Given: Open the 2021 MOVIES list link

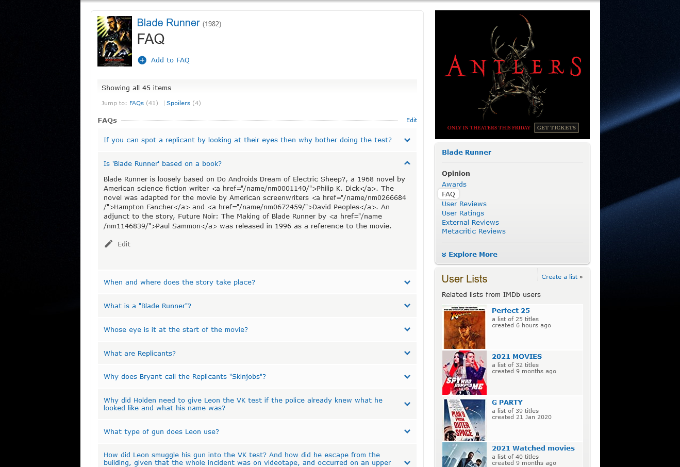Looking at the screenshot, I should click(x=517, y=356).
